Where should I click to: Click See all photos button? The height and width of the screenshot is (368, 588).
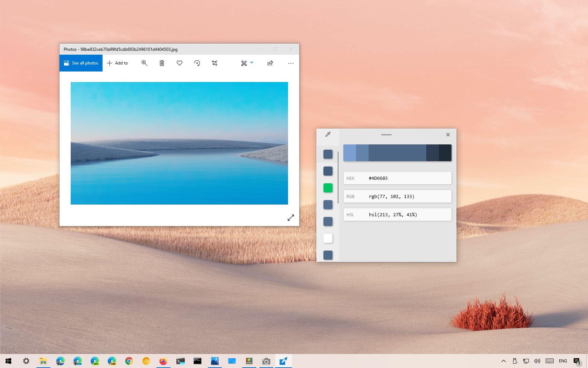pos(81,63)
